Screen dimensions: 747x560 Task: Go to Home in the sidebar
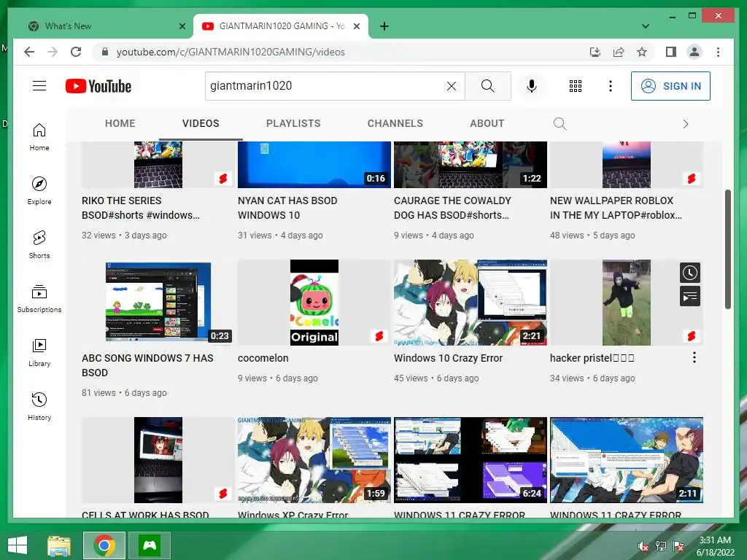coord(39,137)
